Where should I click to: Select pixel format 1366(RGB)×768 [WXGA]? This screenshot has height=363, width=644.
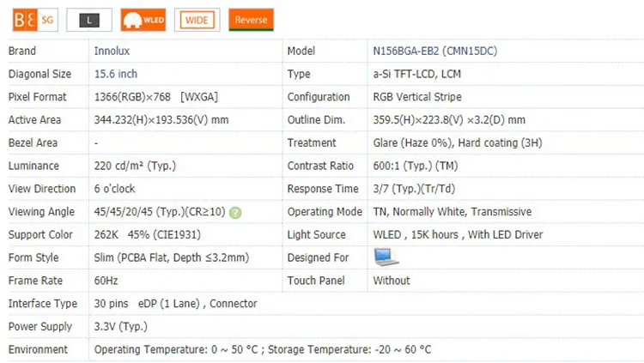point(156,97)
